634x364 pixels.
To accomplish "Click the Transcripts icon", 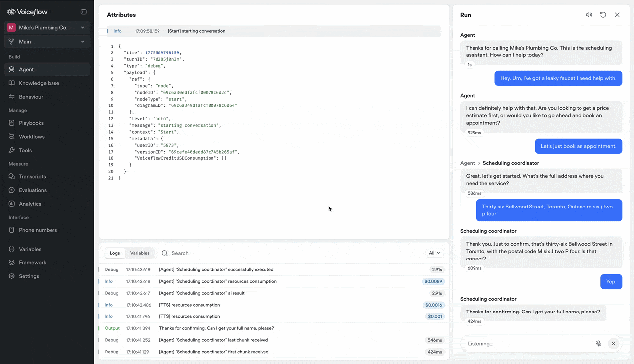I will [12, 176].
